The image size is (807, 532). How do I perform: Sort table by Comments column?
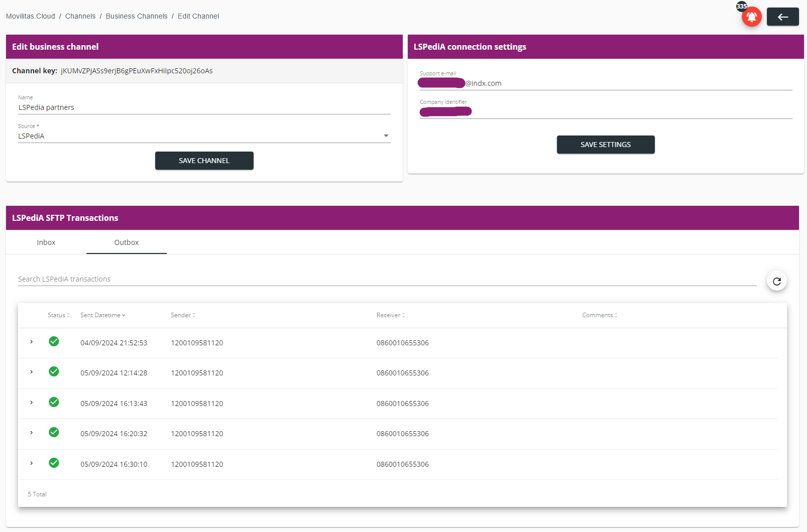(x=600, y=315)
